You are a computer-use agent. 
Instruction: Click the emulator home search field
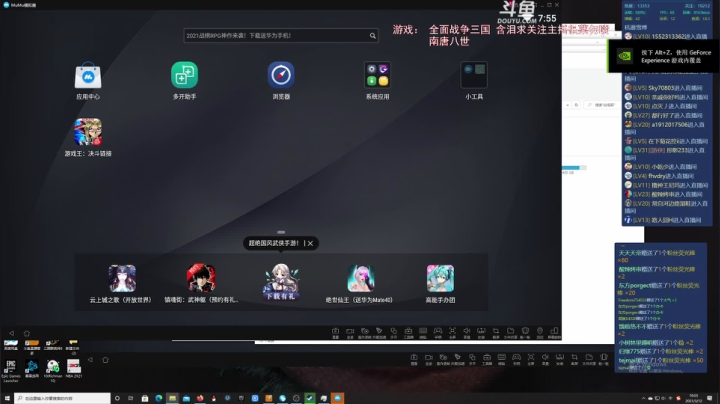(x=281, y=35)
